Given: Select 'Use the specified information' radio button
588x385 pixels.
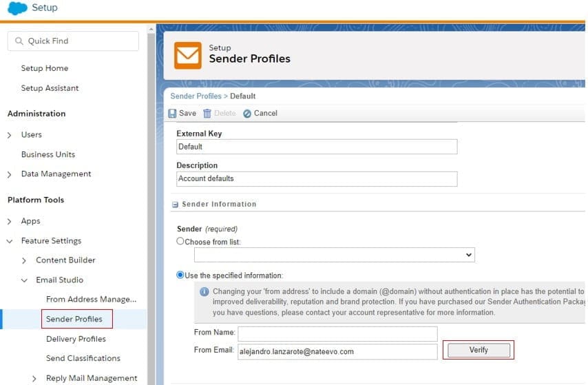Looking at the screenshot, I should click(180, 275).
